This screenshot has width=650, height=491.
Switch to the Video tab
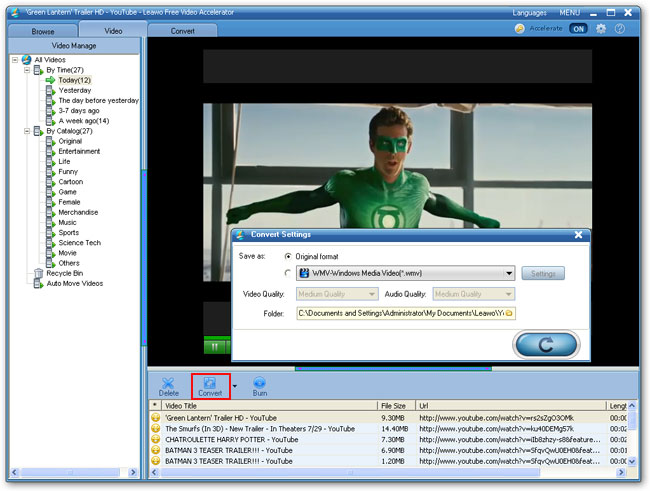pyautogui.click(x=113, y=31)
